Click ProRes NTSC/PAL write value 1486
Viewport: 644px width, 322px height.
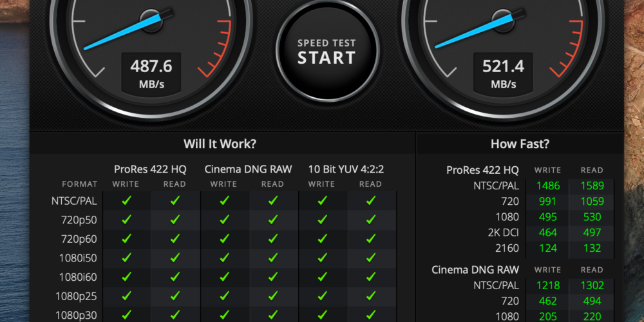548,185
